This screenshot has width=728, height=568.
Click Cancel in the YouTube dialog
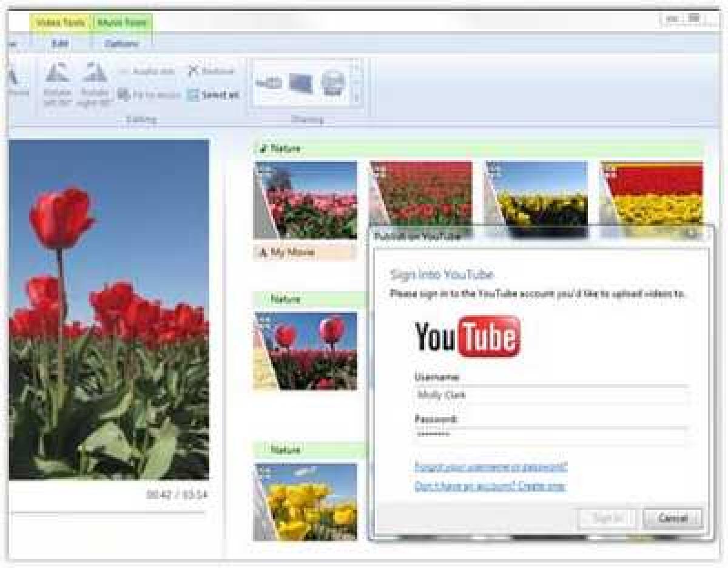[x=672, y=518]
